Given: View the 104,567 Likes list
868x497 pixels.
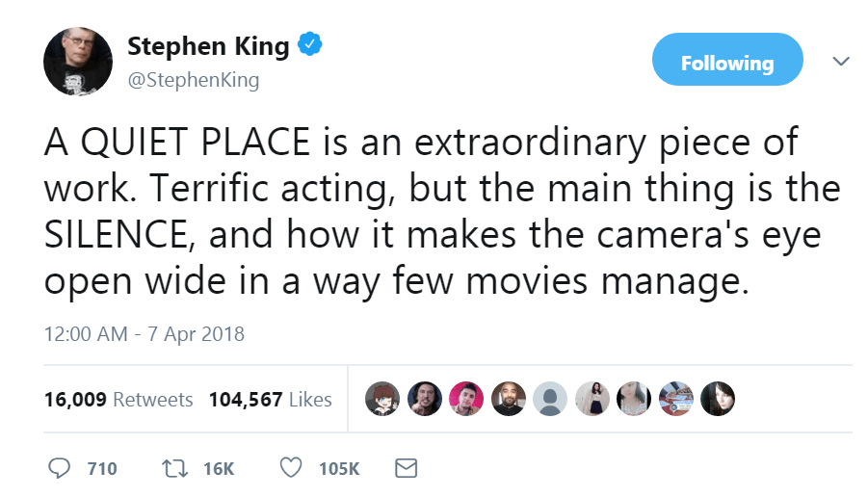Looking at the screenshot, I should 270,399.
